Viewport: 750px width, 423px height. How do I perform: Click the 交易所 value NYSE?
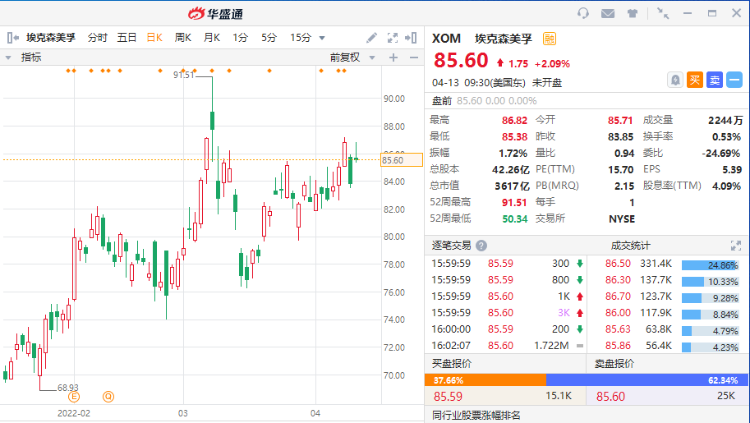point(621,219)
